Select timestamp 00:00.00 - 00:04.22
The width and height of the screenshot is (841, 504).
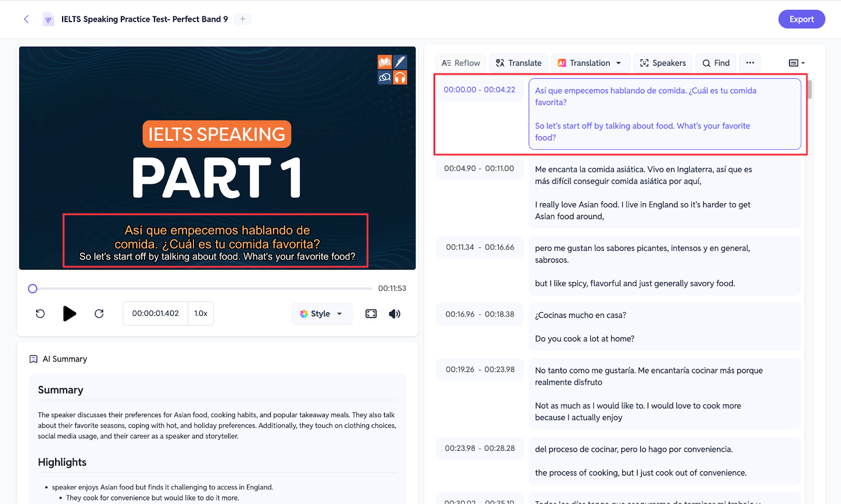pos(479,90)
